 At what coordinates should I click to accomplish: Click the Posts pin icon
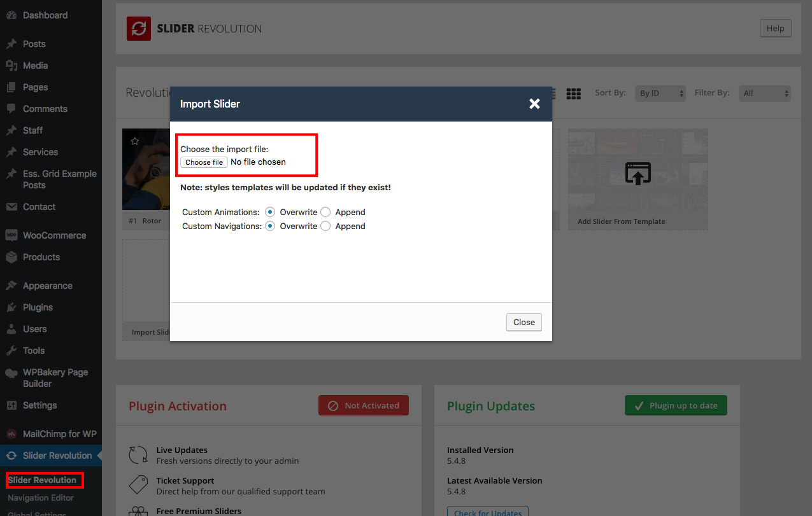coord(11,44)
